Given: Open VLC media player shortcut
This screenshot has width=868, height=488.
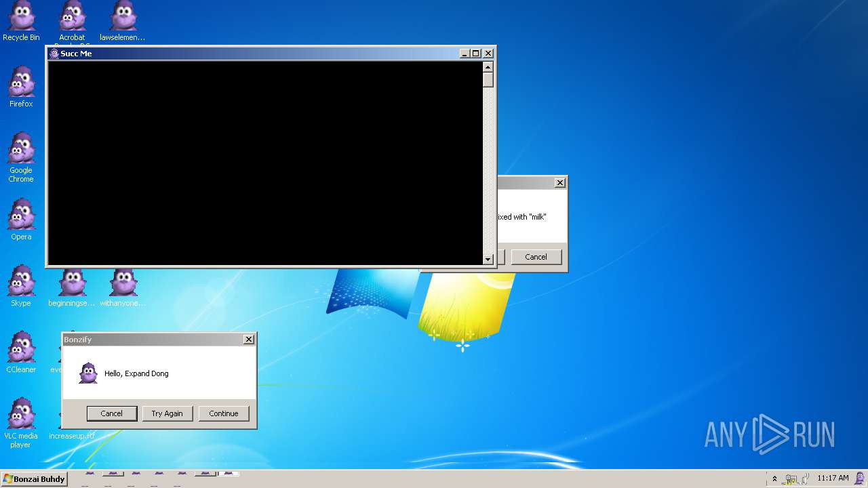Looking at the screenshot, I should click(21, 423).
